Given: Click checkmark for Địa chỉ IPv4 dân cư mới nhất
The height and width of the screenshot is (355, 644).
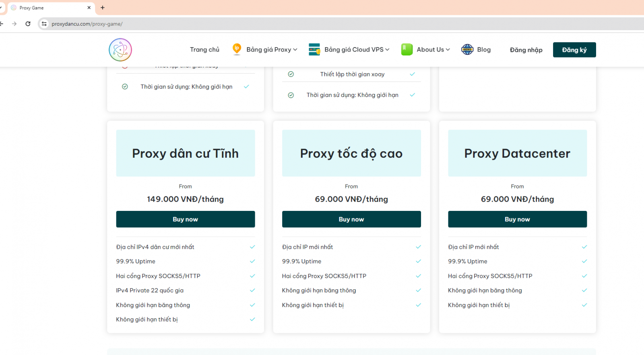Looking at the screenshot, I should coord(252,247).
